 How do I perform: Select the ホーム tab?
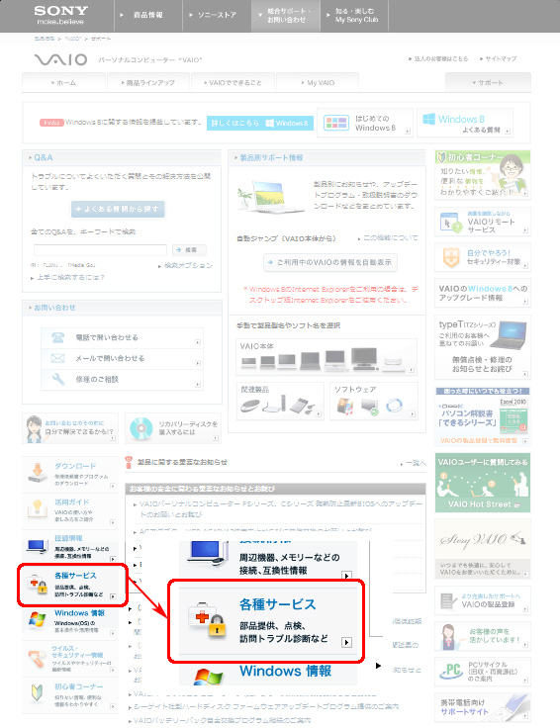coord(64,83)
